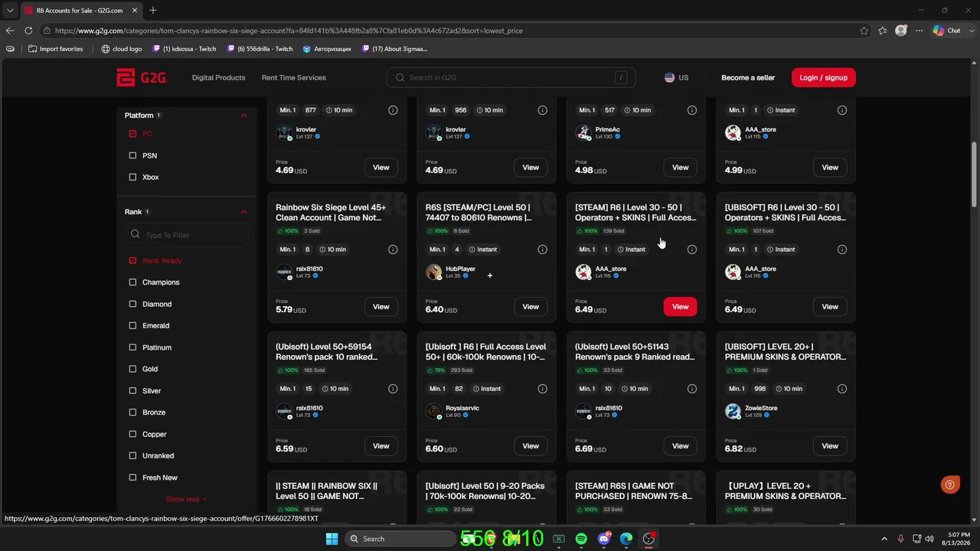Check the Fresh New filter

[132, 478]
